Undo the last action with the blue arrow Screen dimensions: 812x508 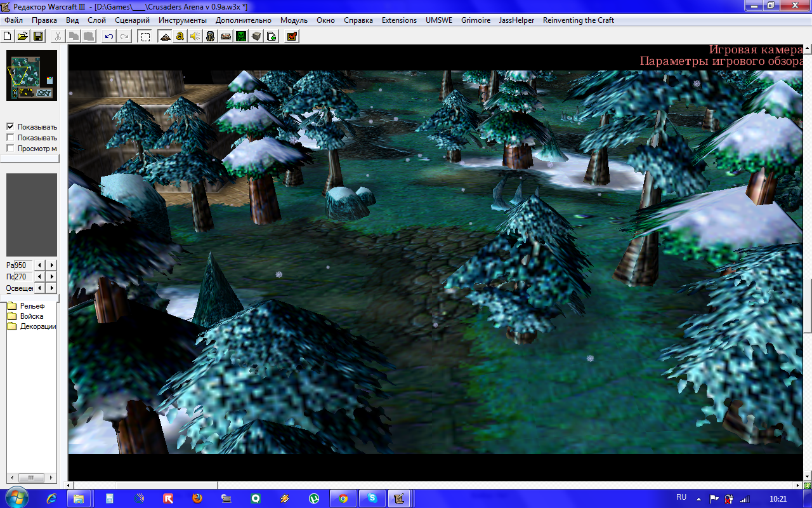tap(109, 36)
